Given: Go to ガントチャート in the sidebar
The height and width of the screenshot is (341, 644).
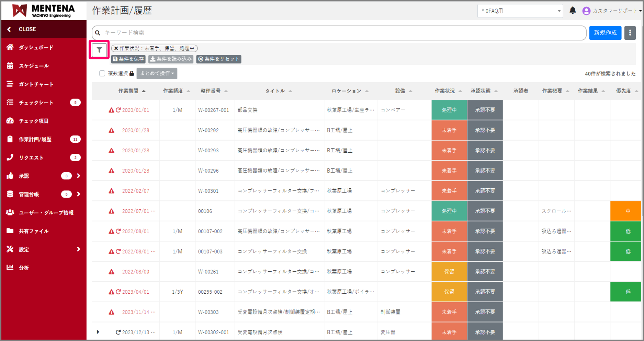Looking at the screenshot, I should [x=36, y=84].
